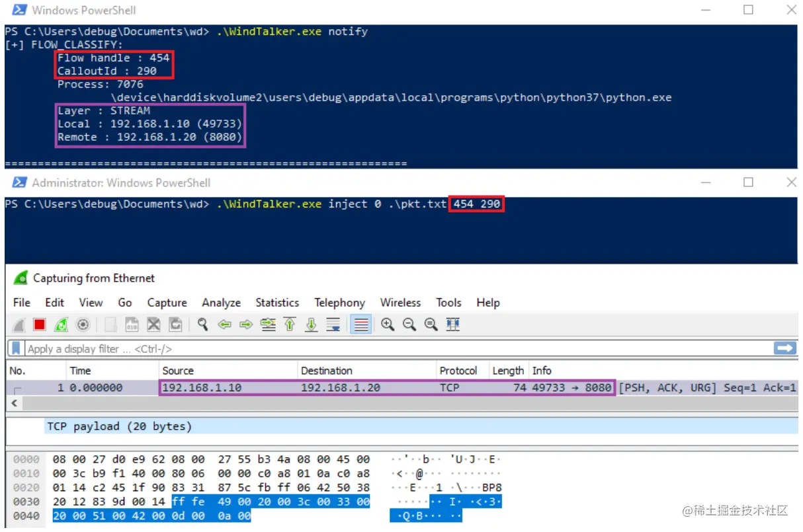Toggle auto-scroll during live capture
The height and width of the screenshot is (532, 803).
point(333,324)
